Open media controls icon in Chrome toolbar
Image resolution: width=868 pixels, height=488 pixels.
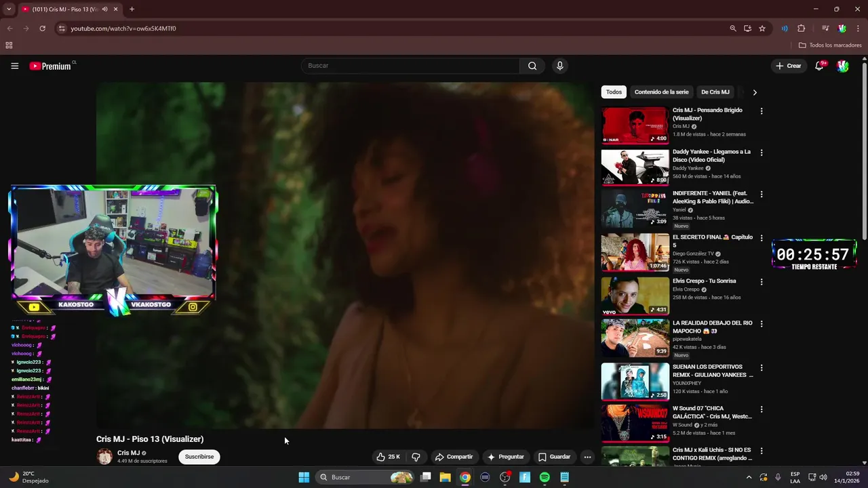click(825, 28)
